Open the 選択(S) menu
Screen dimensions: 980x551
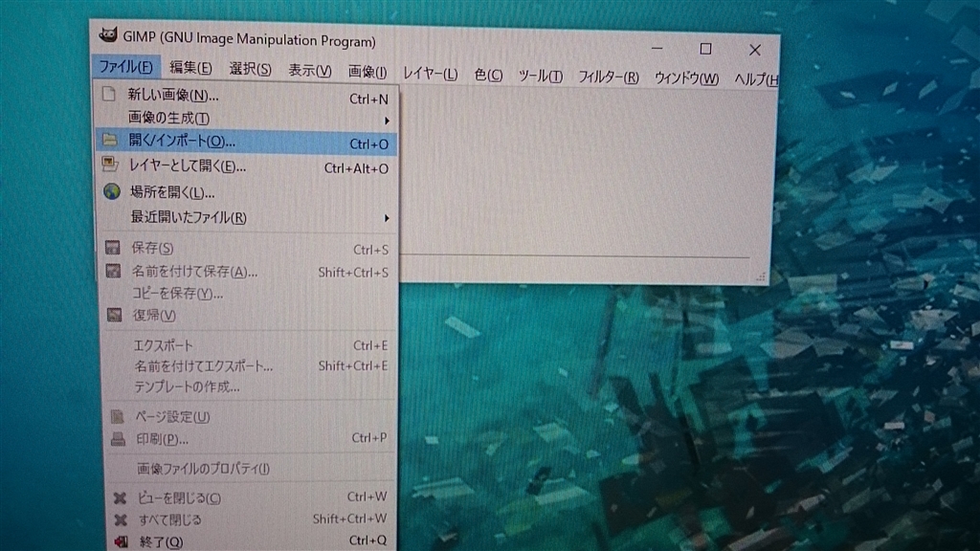(x=250, y=69)
